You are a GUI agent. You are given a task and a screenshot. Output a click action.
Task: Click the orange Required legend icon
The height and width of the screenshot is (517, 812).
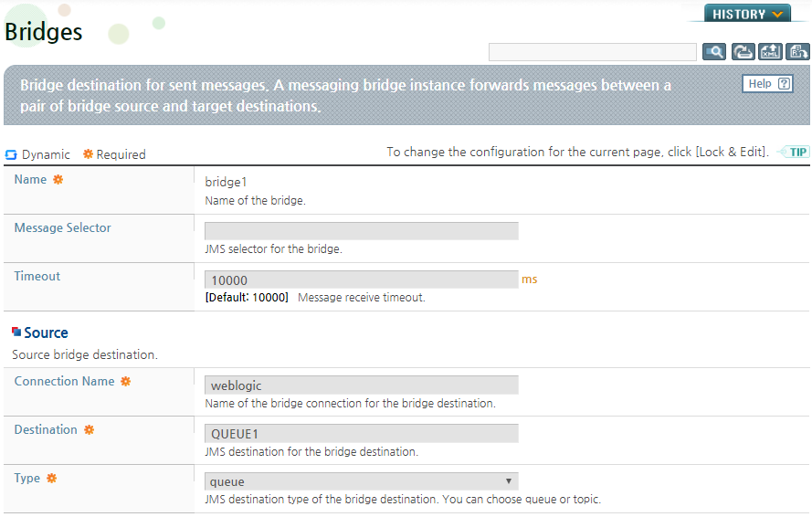[88, 153]
